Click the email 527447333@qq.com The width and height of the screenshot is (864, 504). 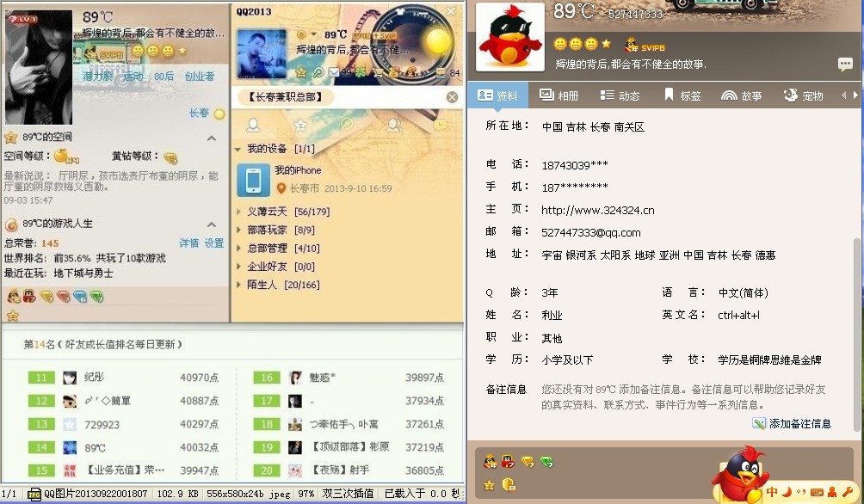pyautogui.click(x=590, y=232)
